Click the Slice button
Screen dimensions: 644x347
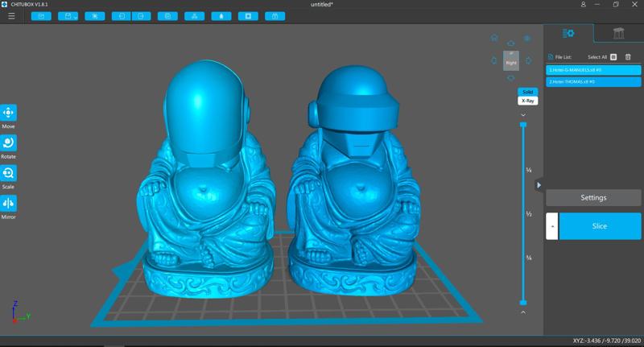[x=600, y=226]
